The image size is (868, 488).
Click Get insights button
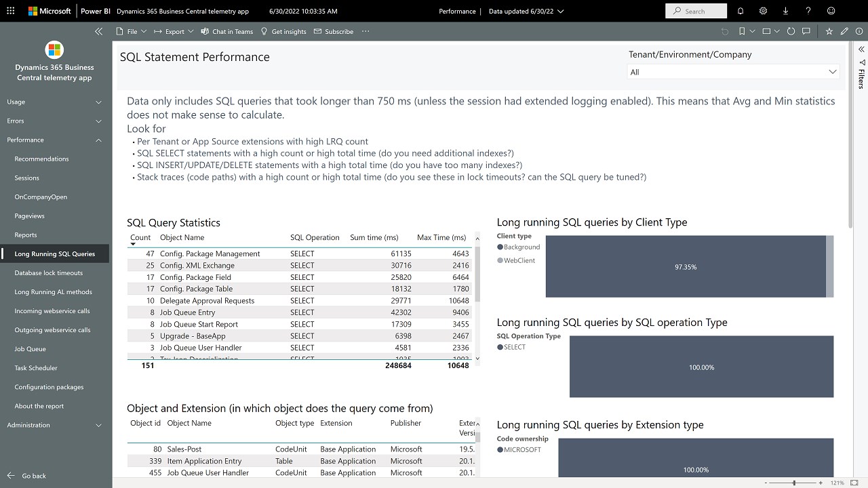(x=283, y=31)
